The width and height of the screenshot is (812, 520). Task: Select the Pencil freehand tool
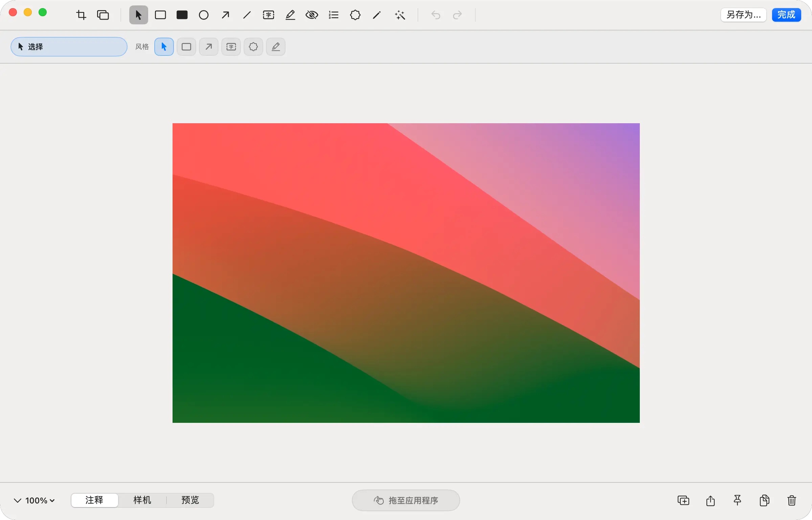pos(377,15)
